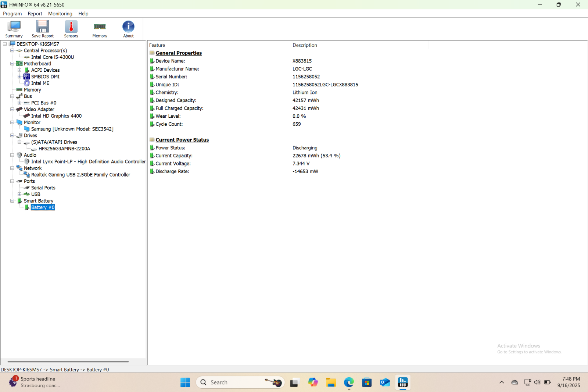This screenshot has height=392, width=588.
Task: Click the battery status tray icon
Action: (x=547, y=382)
